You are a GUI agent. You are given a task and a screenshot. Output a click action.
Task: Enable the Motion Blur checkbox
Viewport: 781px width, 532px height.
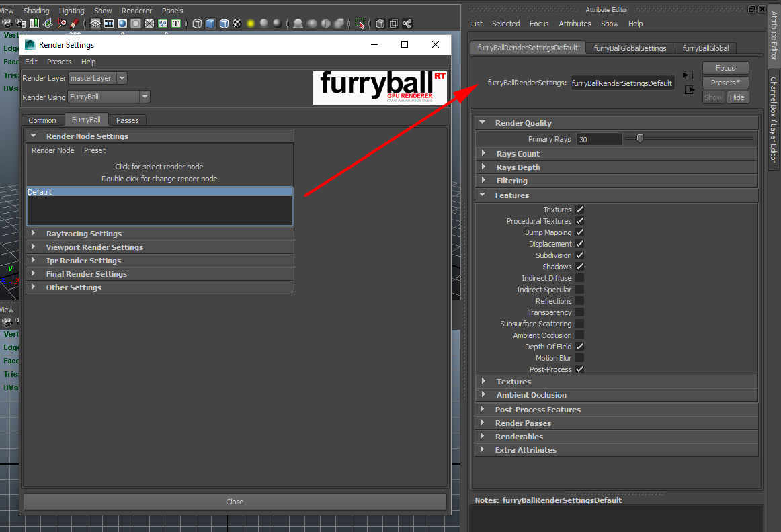click(580, 358)
